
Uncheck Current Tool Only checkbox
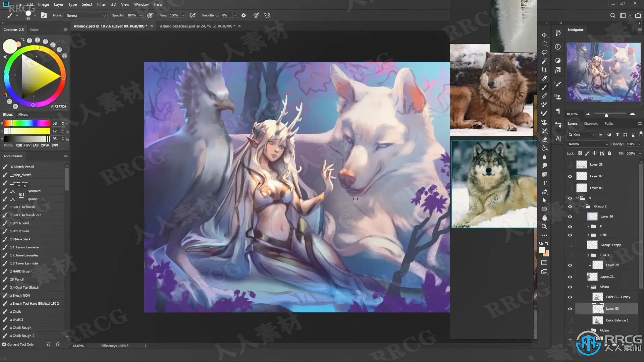click(4, 344)
